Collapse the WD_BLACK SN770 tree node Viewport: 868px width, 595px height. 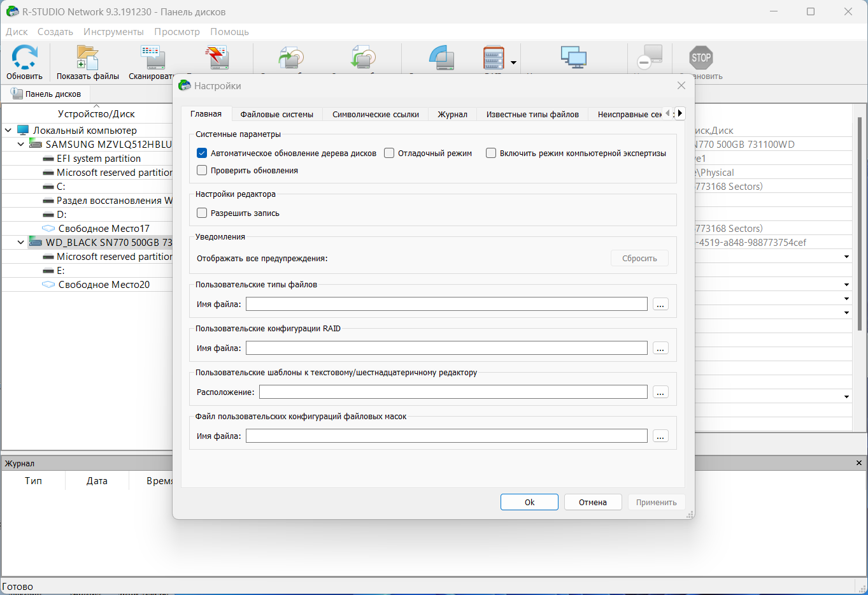click(x=21, y=242)
